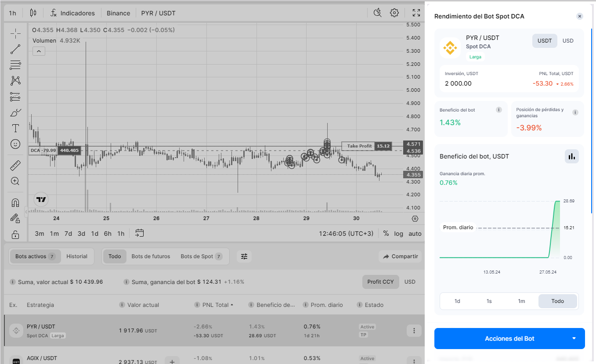Toggle lock all drawing tools

pos(15,234)
